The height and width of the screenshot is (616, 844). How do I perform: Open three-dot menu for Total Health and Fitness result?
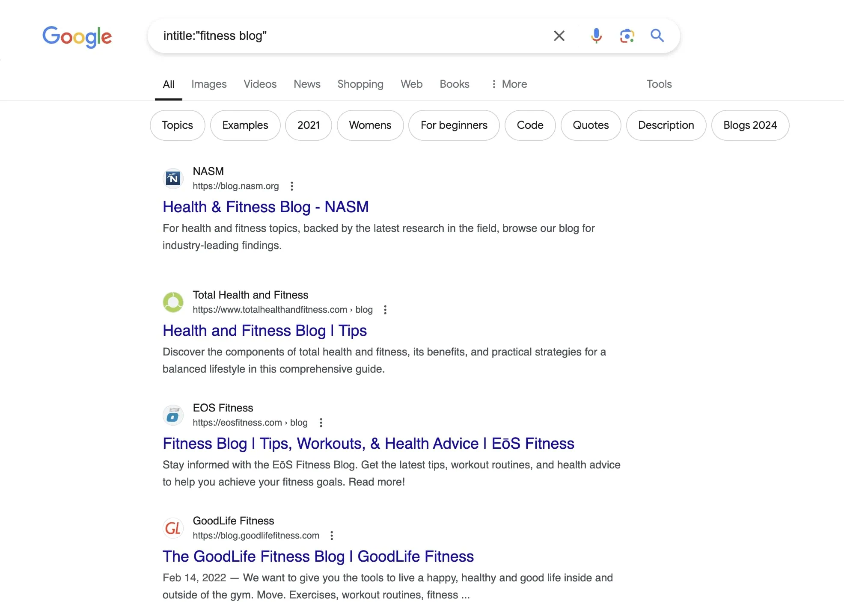[385, 310]
